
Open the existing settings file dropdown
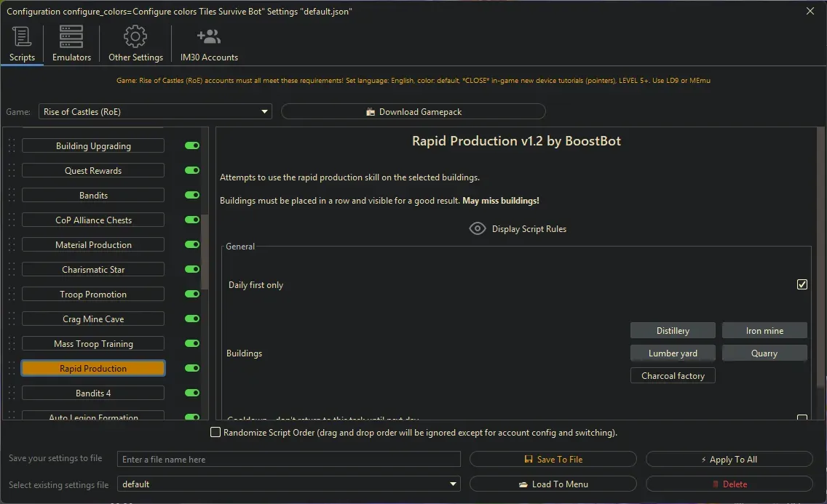(x=288, y=484)
